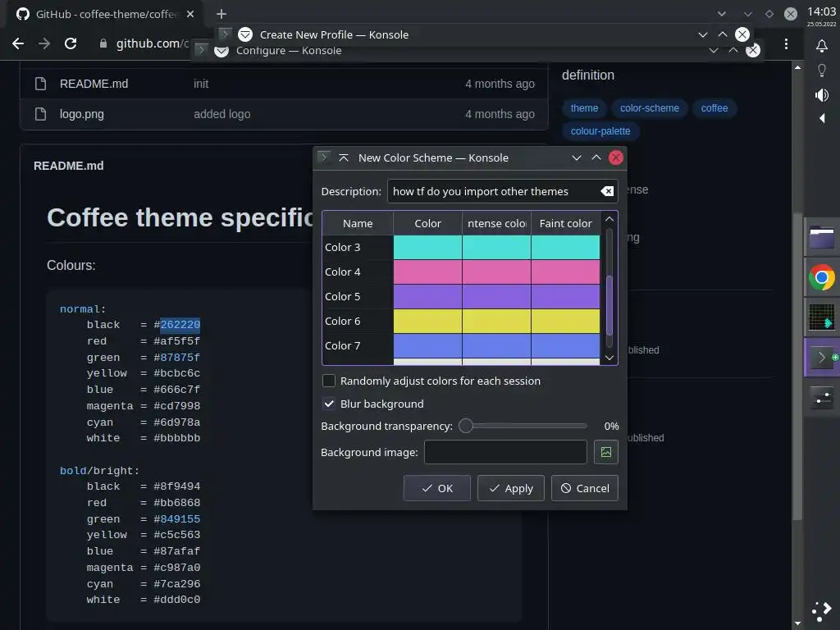Expand hidden tray icons arrow
The image size is (840, 630).
(x=822, y=118)
